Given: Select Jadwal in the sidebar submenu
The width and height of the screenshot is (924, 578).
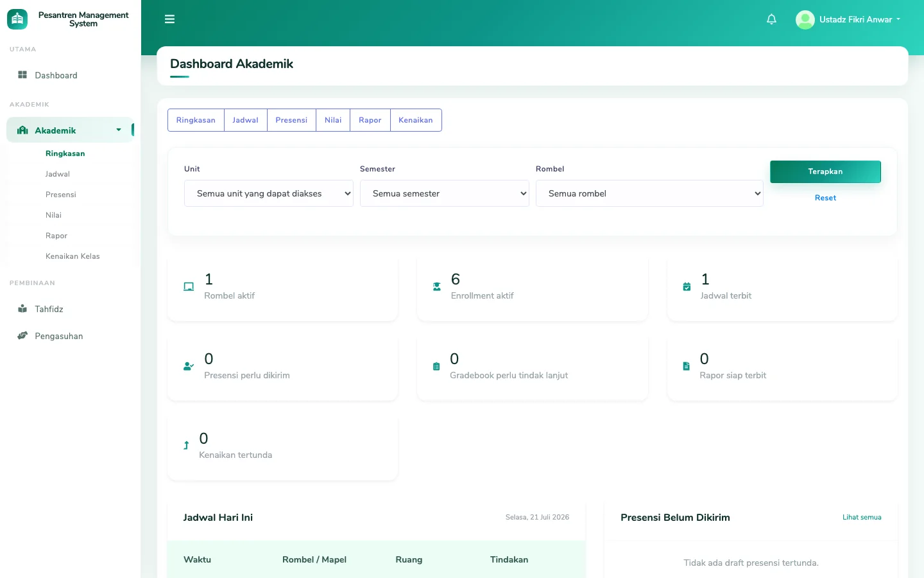Looking at the screenshot, I should 58,174.
